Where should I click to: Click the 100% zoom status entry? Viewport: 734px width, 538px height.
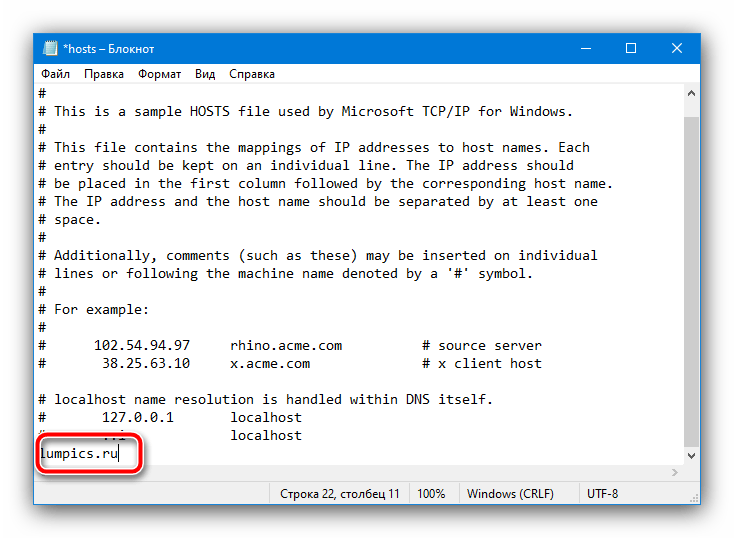coord(431,494)
